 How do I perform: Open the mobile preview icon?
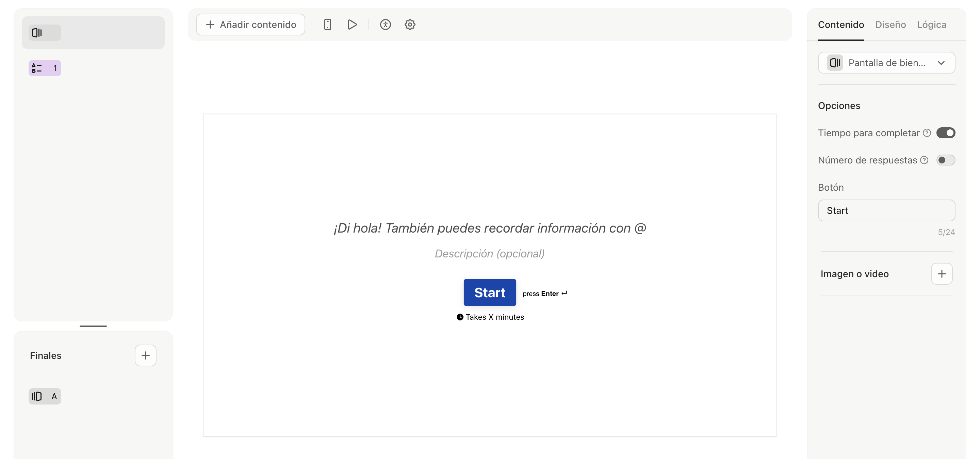(327, 25)
